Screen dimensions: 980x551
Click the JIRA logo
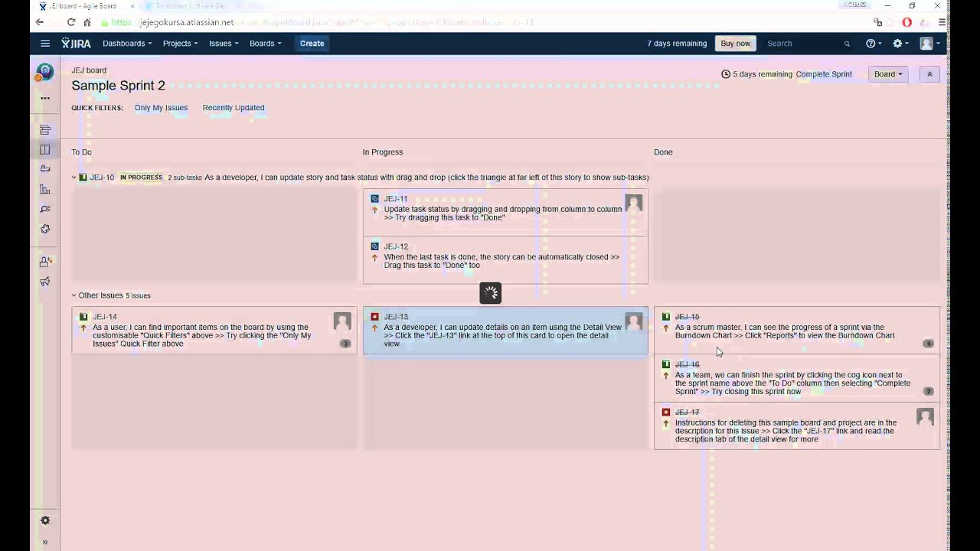click(x=76, y=44)
